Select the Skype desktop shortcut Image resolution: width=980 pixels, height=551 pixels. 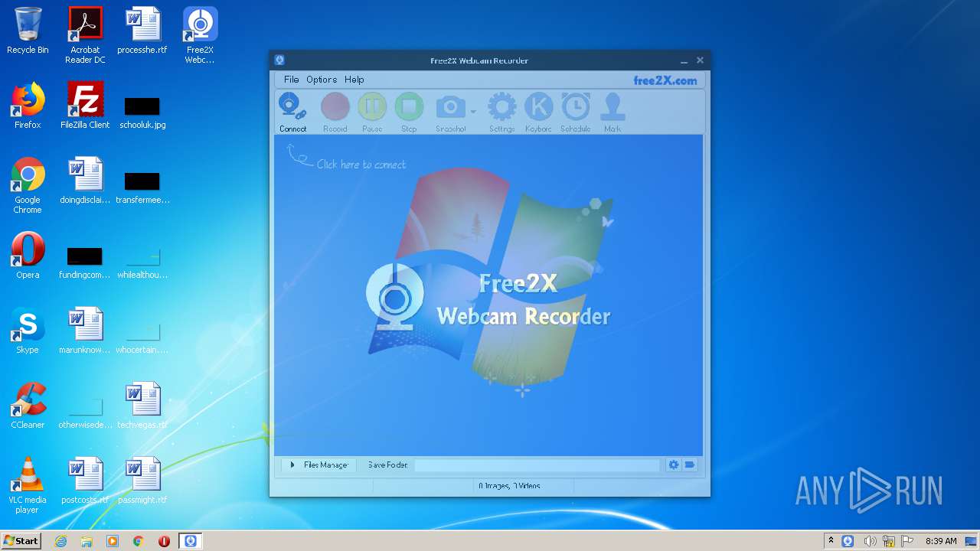pos(28,331)
